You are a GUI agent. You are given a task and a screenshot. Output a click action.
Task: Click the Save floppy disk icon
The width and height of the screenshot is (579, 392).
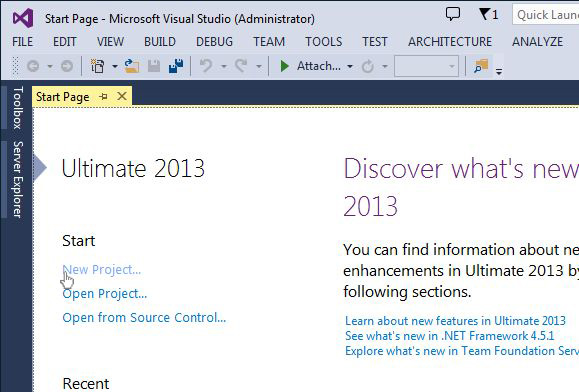[154, 66]
